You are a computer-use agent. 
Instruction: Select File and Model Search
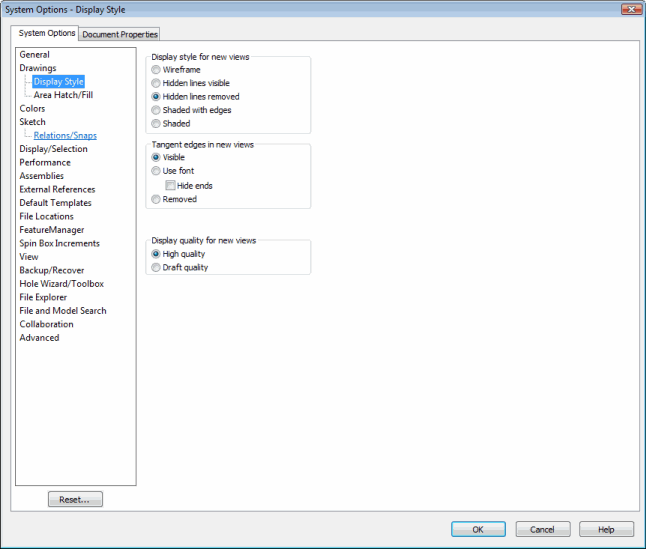63,311
